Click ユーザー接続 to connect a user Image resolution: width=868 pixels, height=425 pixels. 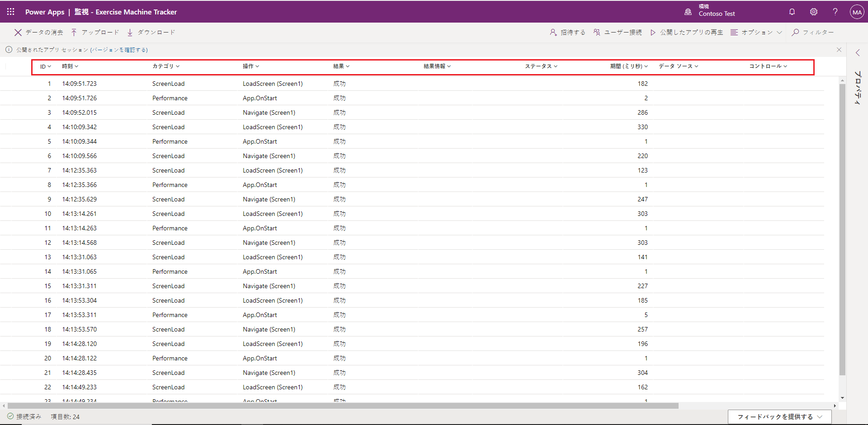click(x=618, y=33)
